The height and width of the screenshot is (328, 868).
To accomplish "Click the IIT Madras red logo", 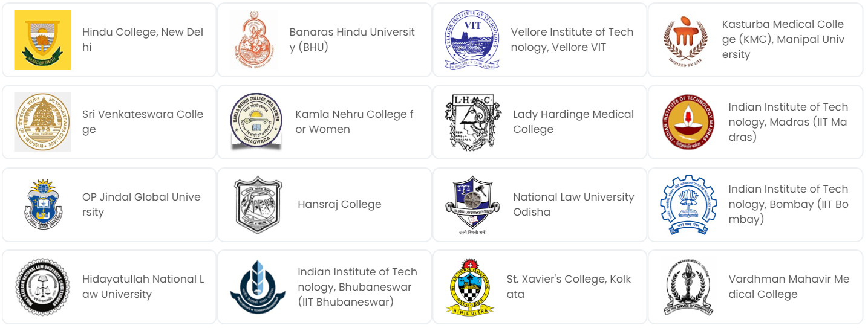I will (x=688, y=122).
